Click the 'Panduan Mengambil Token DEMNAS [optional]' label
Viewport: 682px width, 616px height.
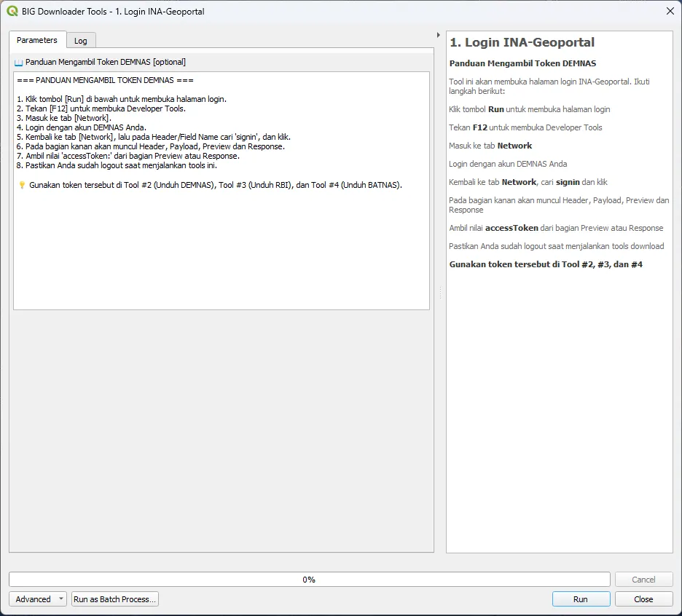(x=106, y=63)
